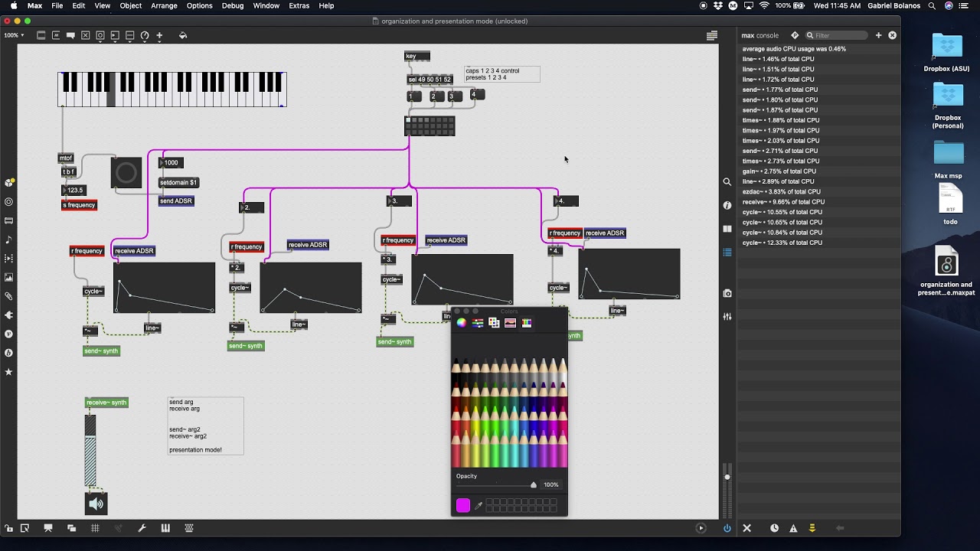Select the Format palette paint bucket icon

[x=183, y=35]
